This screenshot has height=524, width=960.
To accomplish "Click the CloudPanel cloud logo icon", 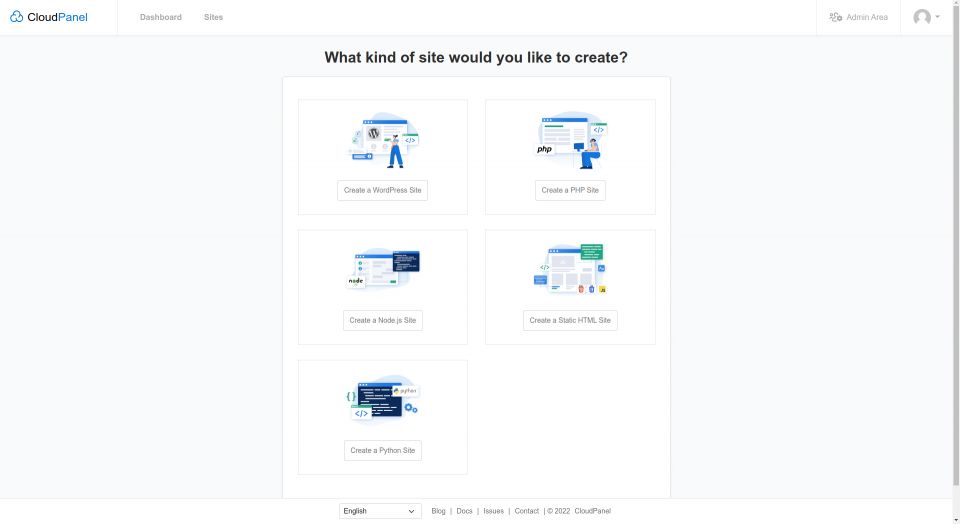I will click(x=17, y=17).
